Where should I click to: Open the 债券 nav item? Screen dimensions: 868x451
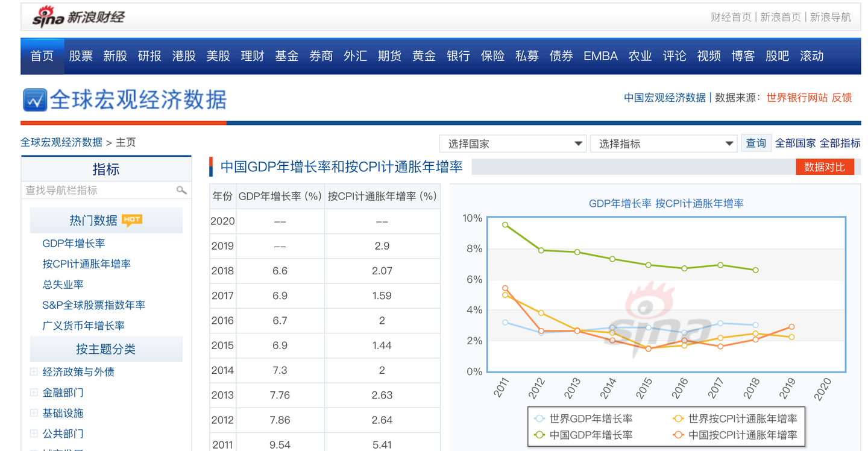click(x=562, y=56)
